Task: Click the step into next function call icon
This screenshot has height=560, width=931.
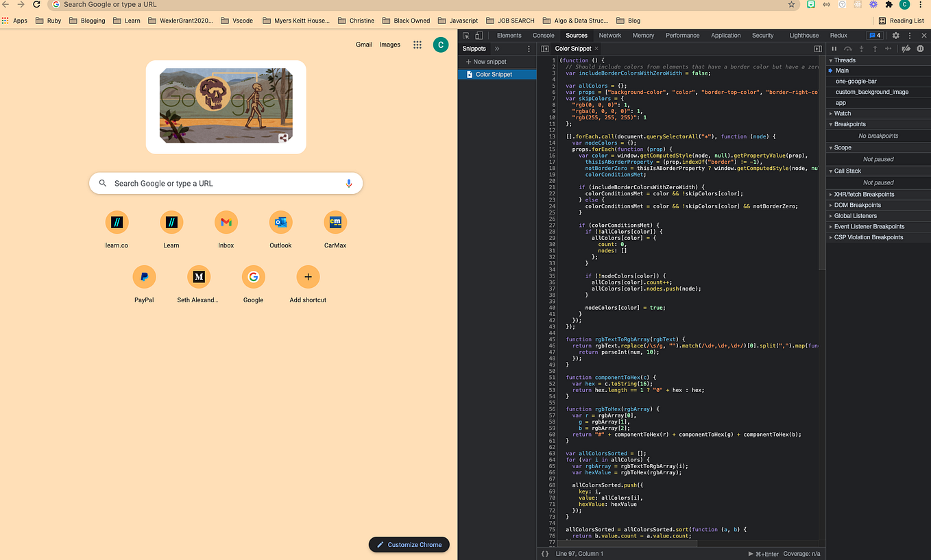Action: [x=861, y=49]
